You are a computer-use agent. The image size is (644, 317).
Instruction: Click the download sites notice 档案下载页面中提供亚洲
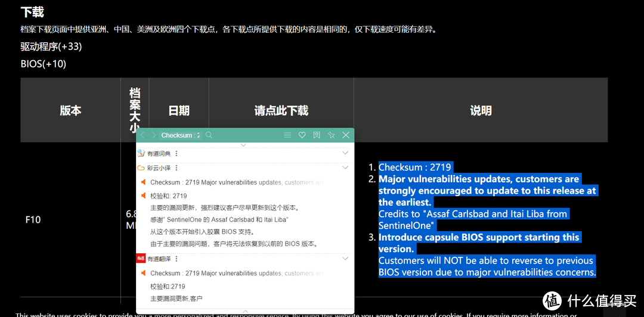click(228, 30)
